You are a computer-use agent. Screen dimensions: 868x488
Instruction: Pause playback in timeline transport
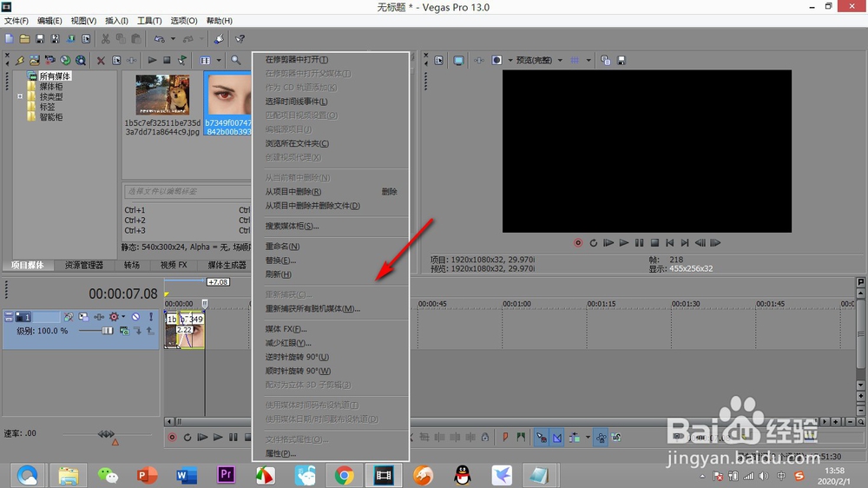click(233, 438)
